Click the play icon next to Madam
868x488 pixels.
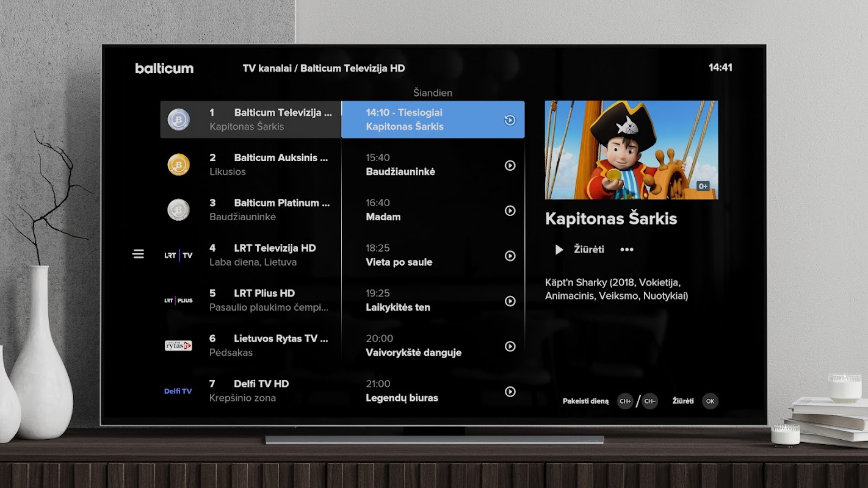(x=510, y=210)
